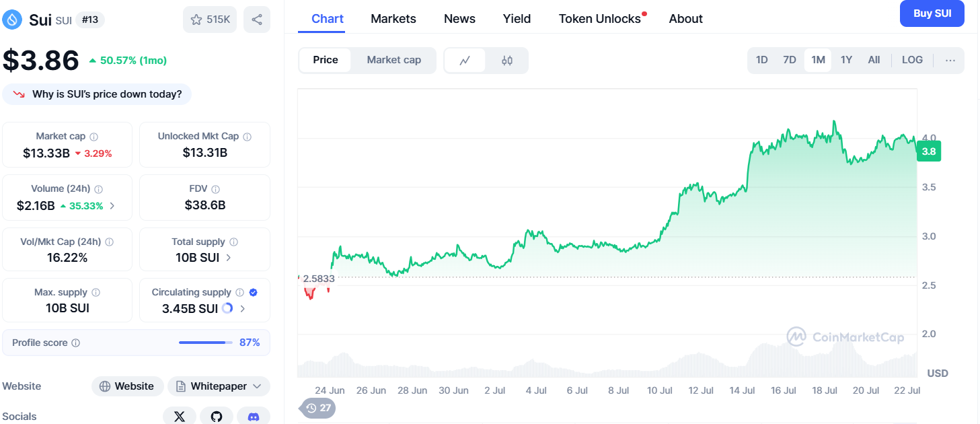The height and width of the screenshot is (424, 980).
Task: Open the X social link
Action: click(x=180, y=417)
